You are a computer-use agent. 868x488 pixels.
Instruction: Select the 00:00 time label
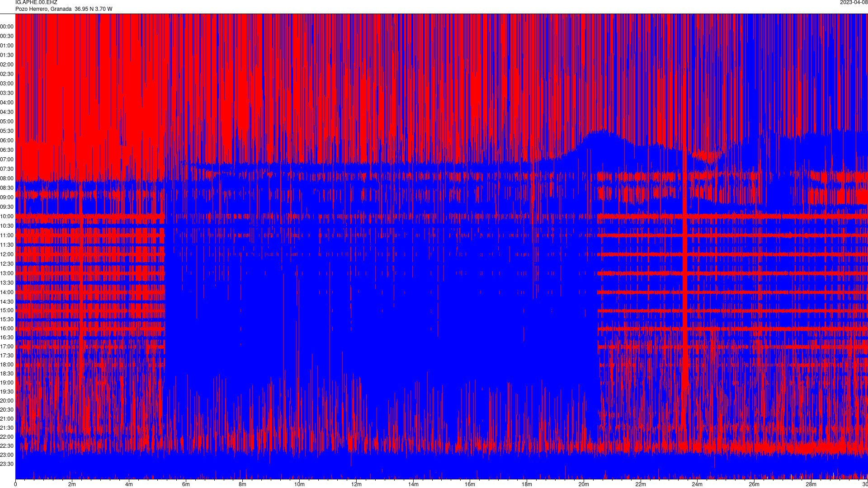pyautogui.click(x=7, y=27)
